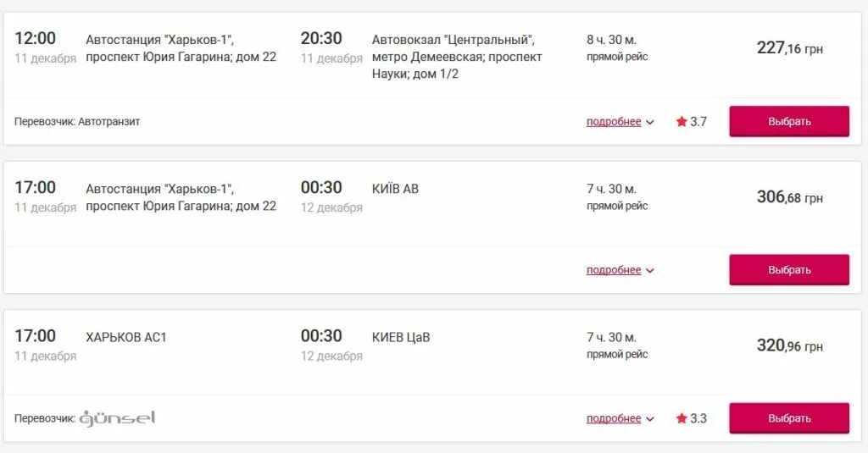
Task: Choose the 227,16 грн trip with Выбрать
Action: 789,121
